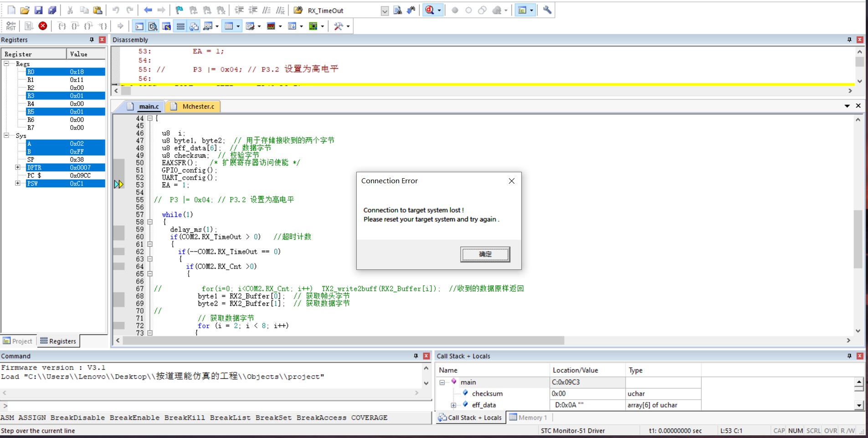This screenshot has width=868, height=438.
Task: Confirm Connection Error dialog with 确定
Action: (485, 254)
